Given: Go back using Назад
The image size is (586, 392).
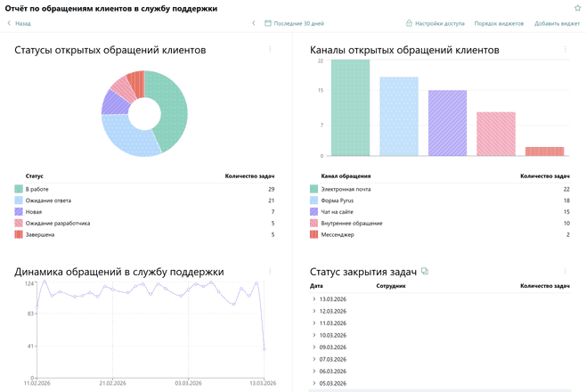Looking at the screenshot, I should point(19,23).
